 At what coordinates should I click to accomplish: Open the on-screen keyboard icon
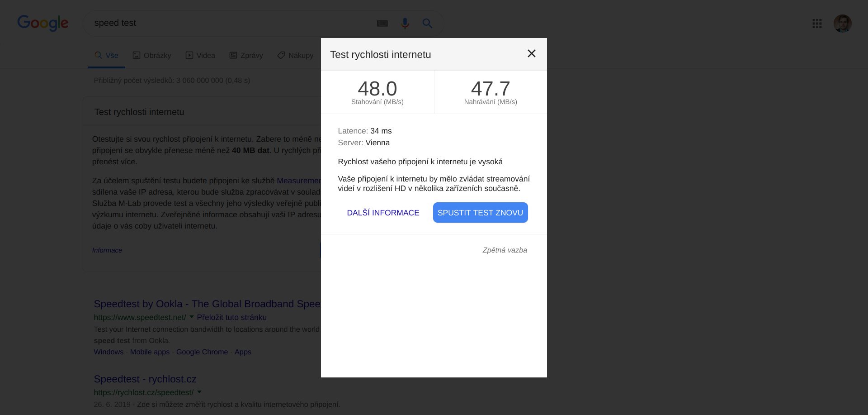click(x=382, y=23)
